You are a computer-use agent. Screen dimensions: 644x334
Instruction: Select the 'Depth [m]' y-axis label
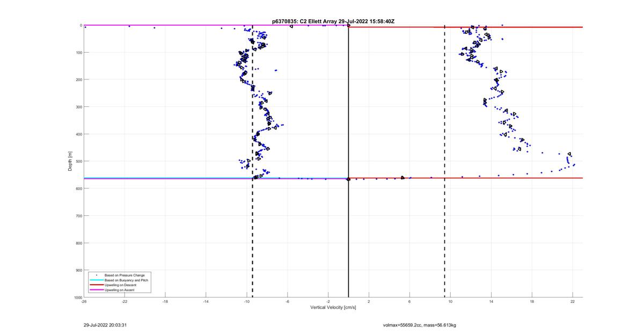(70, 161)
